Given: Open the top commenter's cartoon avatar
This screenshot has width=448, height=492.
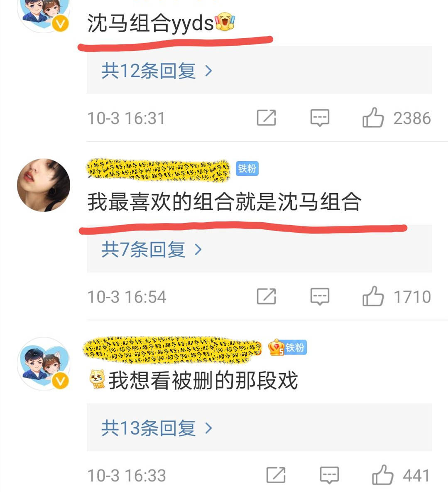Looking at the screenshot, I should 44,14.
